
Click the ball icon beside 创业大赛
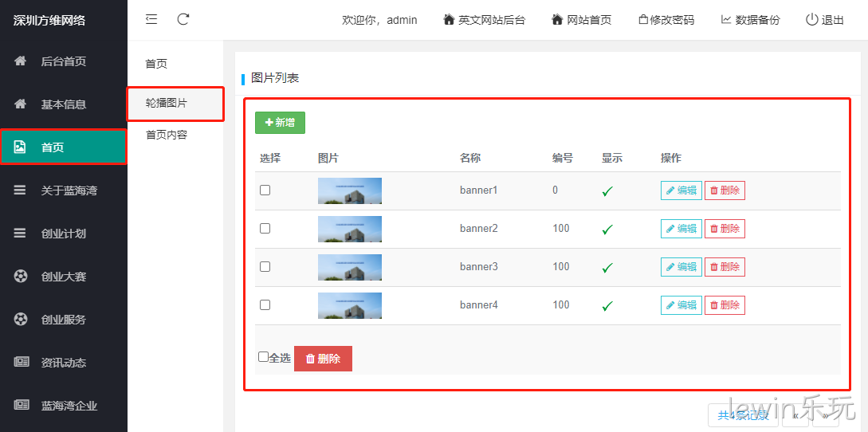21,276
